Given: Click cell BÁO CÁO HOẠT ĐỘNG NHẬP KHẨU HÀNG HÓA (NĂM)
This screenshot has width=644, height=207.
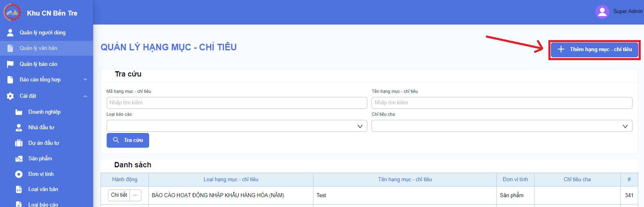Looking at the screenshot, I should point(231,196).
